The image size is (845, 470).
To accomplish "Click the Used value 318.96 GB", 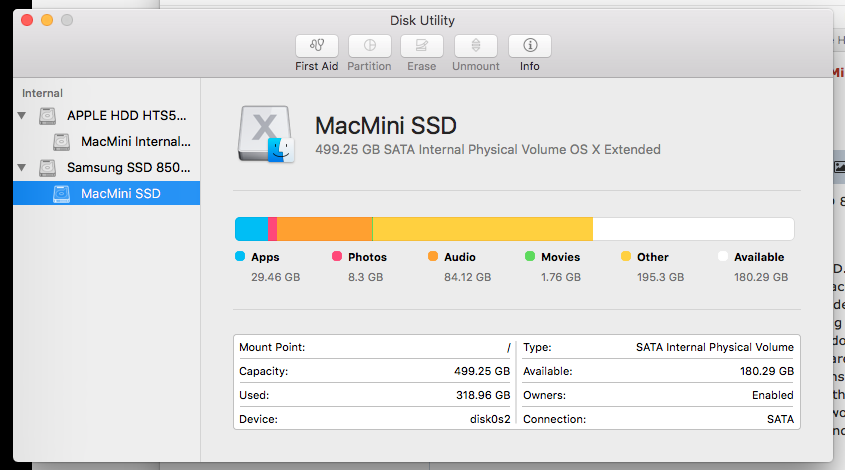I will point(483,395).
